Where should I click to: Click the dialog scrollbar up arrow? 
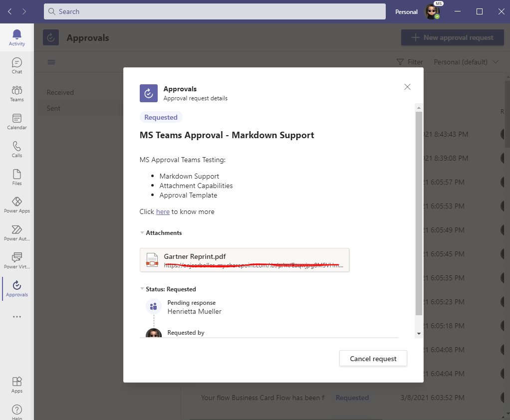coord(419,107)
